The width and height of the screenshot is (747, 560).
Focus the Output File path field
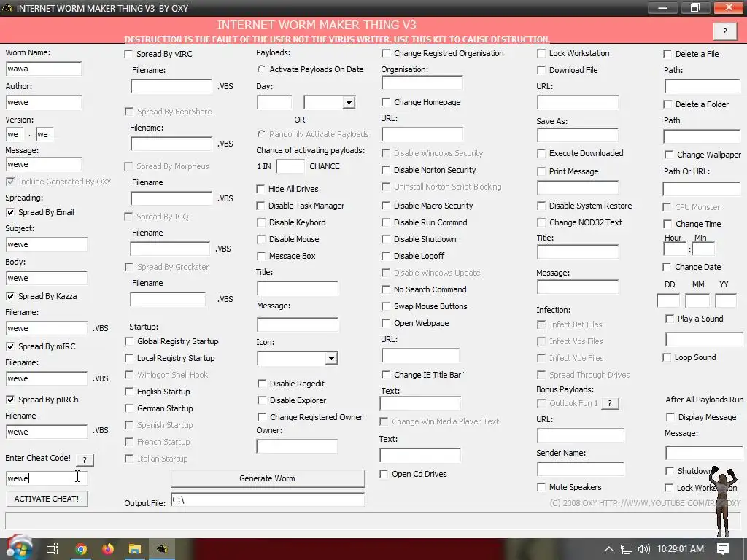[268, 500]
